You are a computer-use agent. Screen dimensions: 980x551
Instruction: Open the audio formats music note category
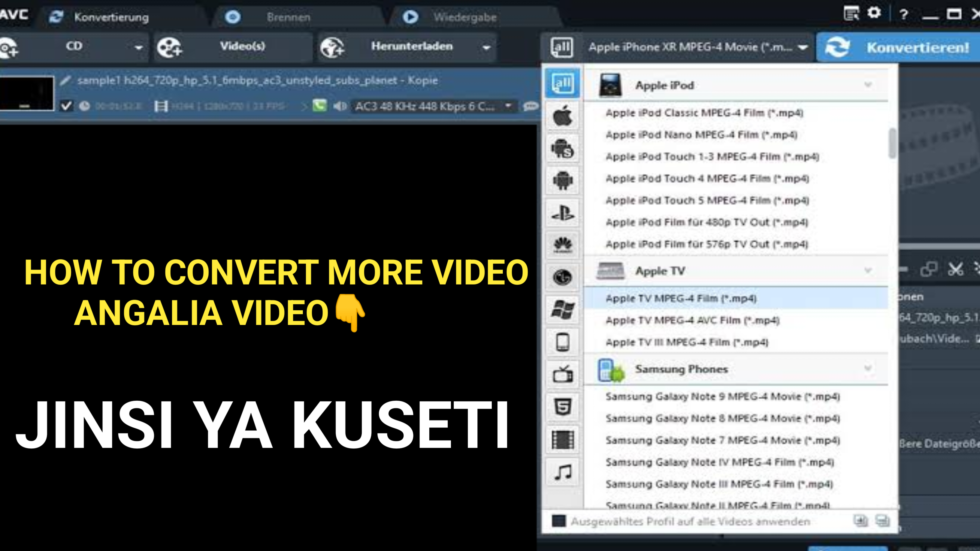[x=562, y=473]
